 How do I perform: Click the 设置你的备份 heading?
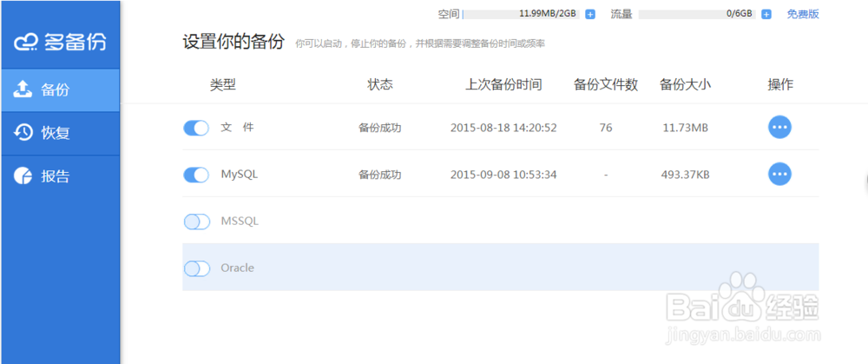coord(233,42)
